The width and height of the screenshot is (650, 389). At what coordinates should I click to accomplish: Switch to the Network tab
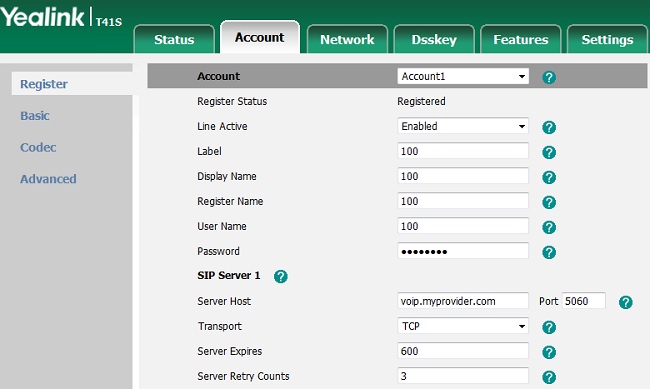[x=347, y=39]
